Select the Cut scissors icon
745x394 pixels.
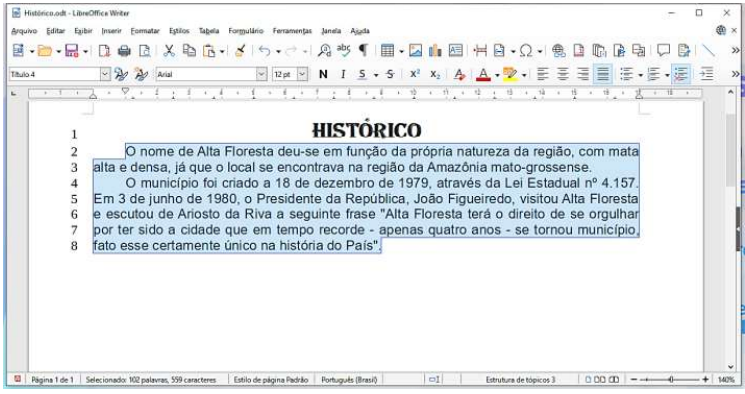point(169,50)
